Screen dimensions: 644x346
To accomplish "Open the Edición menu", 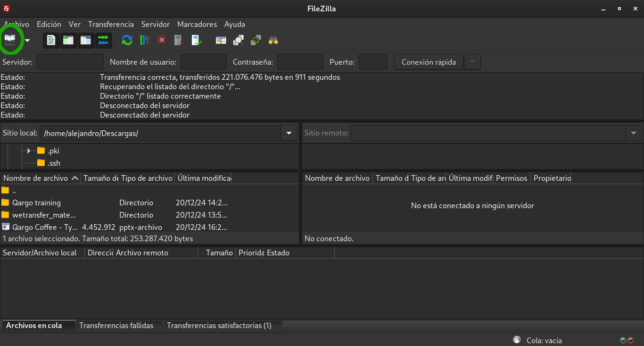I will click(49, 24).
